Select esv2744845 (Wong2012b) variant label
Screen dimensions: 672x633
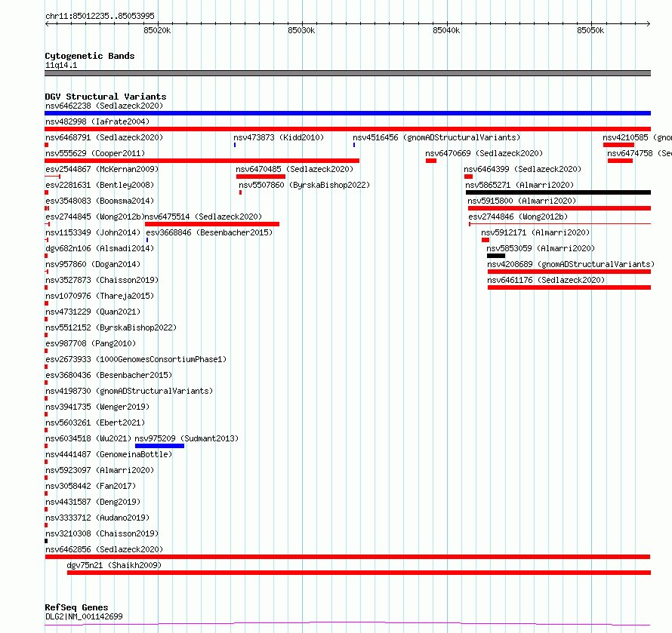95,217
